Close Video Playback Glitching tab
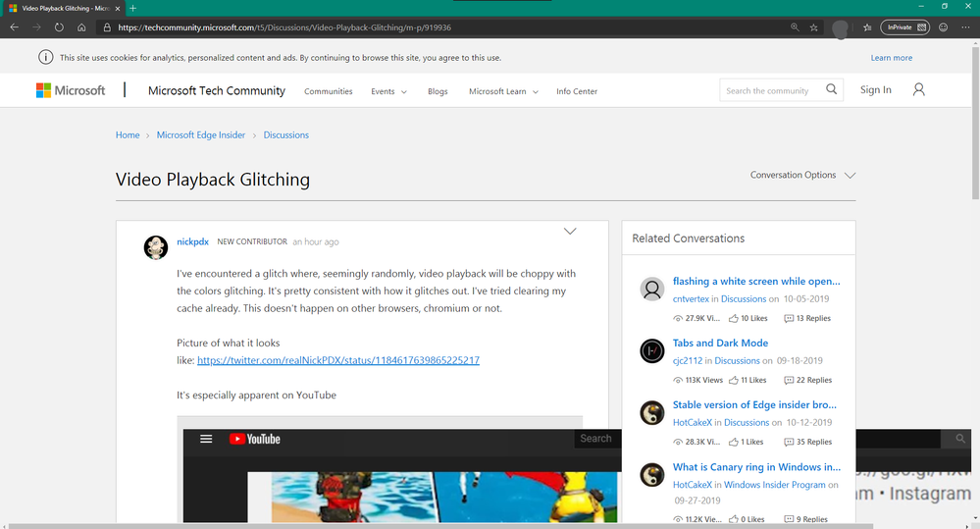The width and height of the screenshot is (980, 529). click(x=118, y=8)
